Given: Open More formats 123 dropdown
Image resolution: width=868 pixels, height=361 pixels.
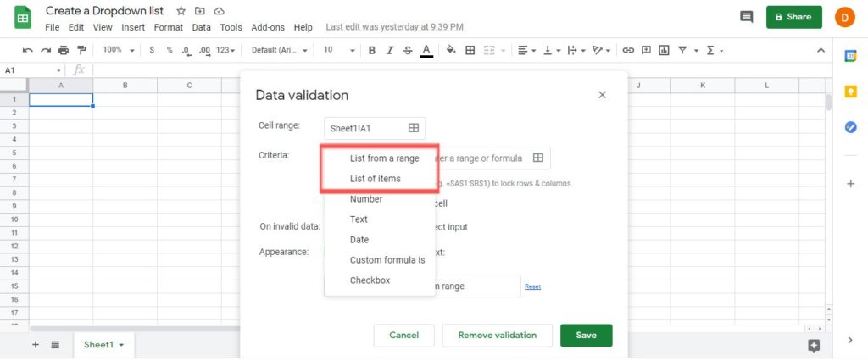Looking at the screenshot, I should (x=225, y=50).
